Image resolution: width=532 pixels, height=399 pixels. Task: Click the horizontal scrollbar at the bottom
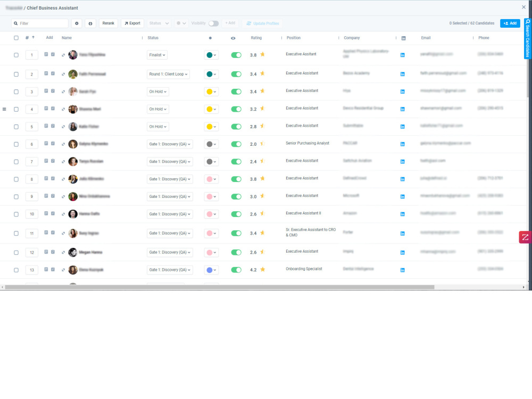220,287
